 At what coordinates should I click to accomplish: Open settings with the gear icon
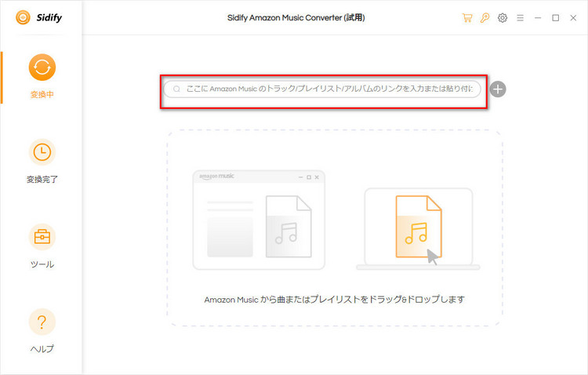(x=503, y=17)
